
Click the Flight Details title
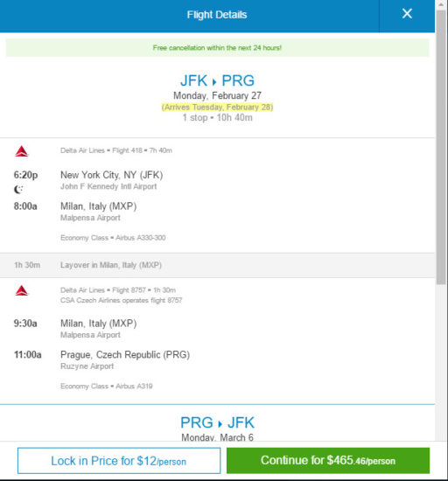coord(217,15)
